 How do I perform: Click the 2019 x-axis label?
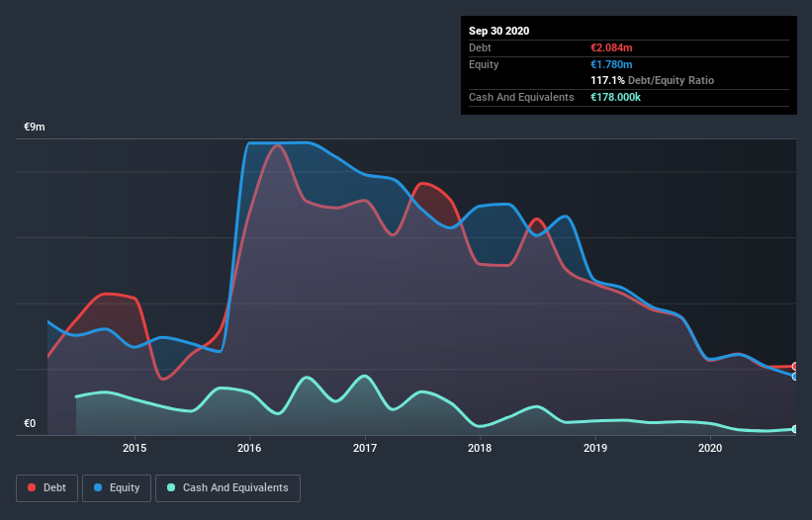point(595,448)
